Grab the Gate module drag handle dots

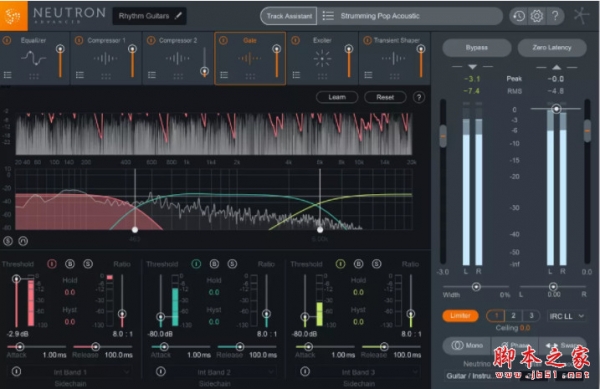tap(250, 76)
